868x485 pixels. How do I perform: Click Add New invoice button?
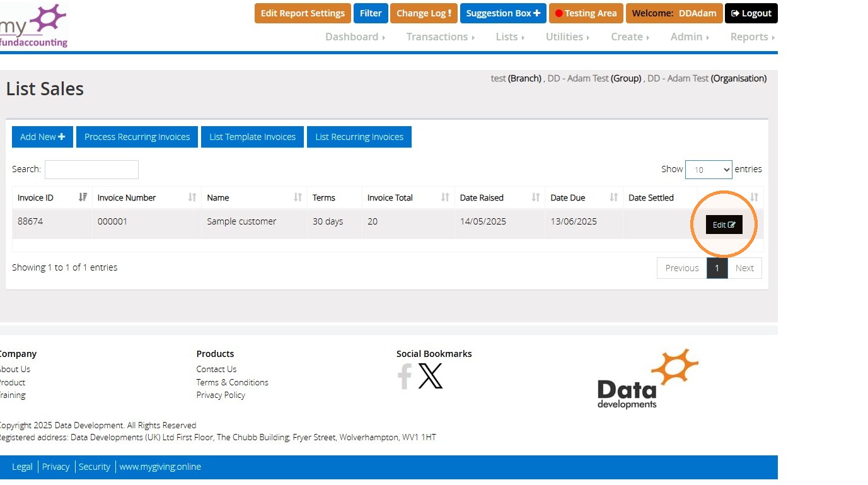click(42, 137)
